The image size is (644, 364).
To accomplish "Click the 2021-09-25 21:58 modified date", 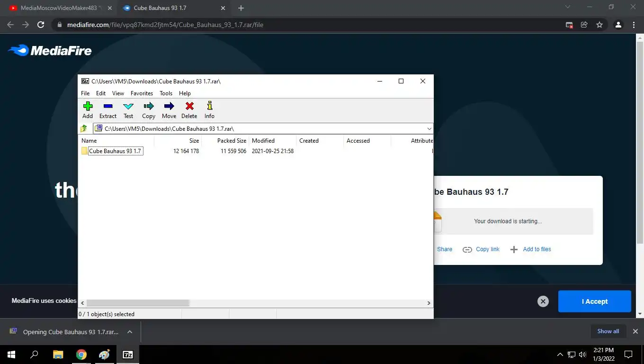I will click(273, 151).
